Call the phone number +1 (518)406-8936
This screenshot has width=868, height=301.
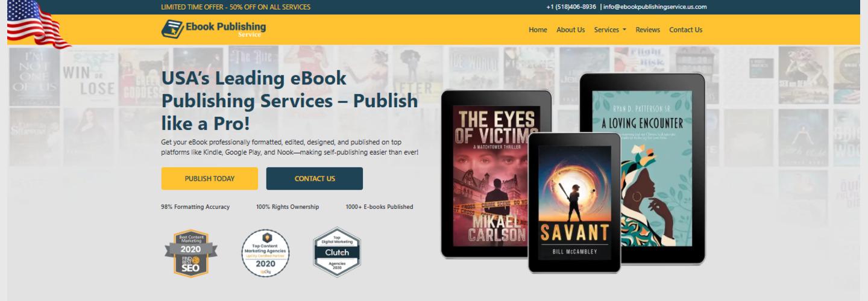(x=571, y=7)
